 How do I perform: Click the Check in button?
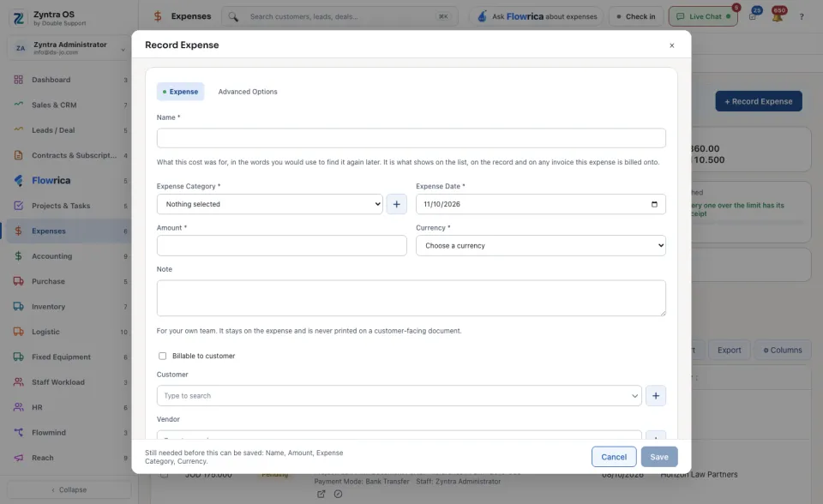(636, 17)
